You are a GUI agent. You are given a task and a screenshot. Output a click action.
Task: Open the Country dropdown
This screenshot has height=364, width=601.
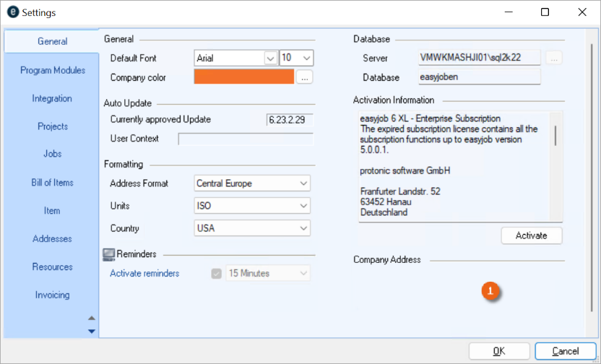[x=303, y=228]
